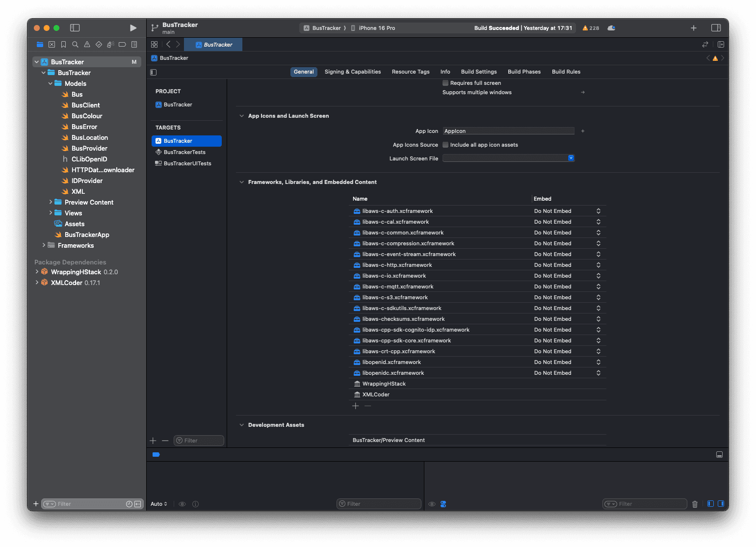Toggle editor review changes arrows
Viewport: 756px width, 547px height.
point(705,44)
